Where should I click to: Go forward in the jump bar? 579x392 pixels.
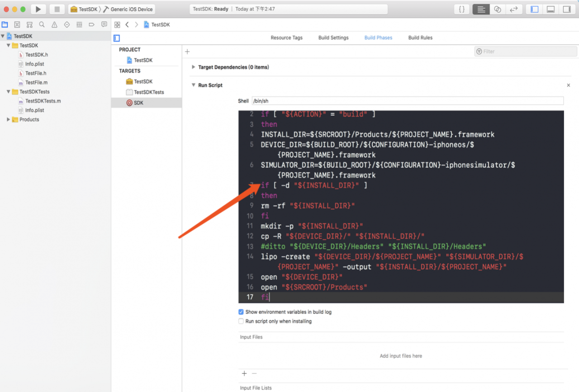click(x=136, y=24)
